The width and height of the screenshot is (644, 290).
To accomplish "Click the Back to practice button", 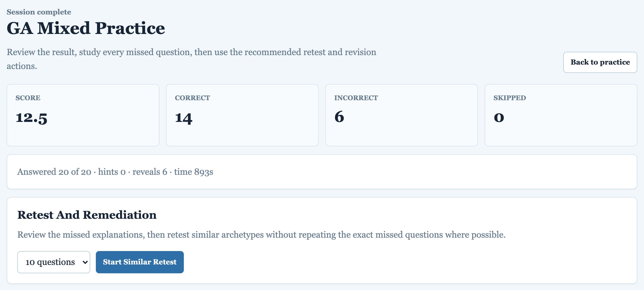I will coord(600,62).
